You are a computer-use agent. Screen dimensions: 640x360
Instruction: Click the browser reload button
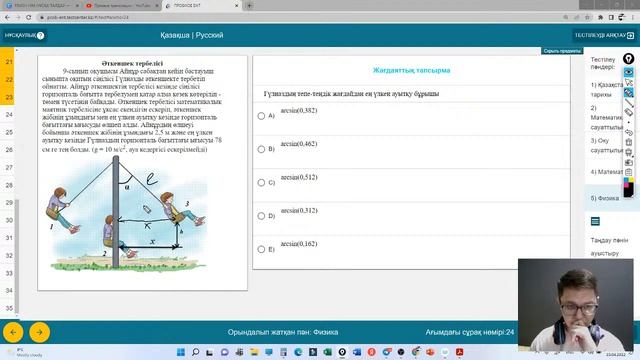coord(29,17)
